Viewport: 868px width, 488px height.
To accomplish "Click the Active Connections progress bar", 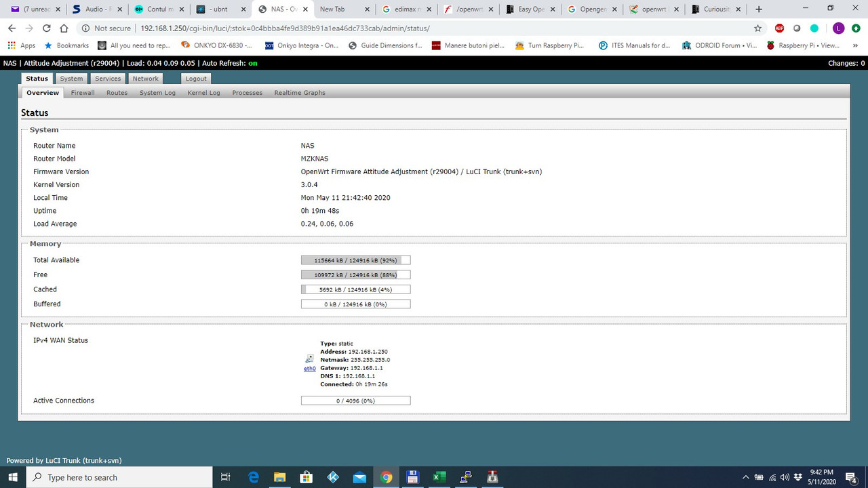I will click(355, 401).
